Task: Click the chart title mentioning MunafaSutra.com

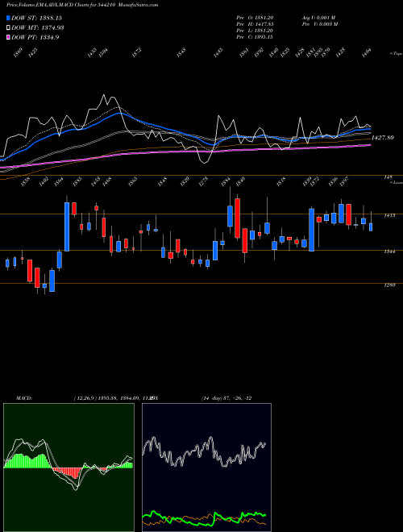Action: pyautogui.click(x=82, y=5)
